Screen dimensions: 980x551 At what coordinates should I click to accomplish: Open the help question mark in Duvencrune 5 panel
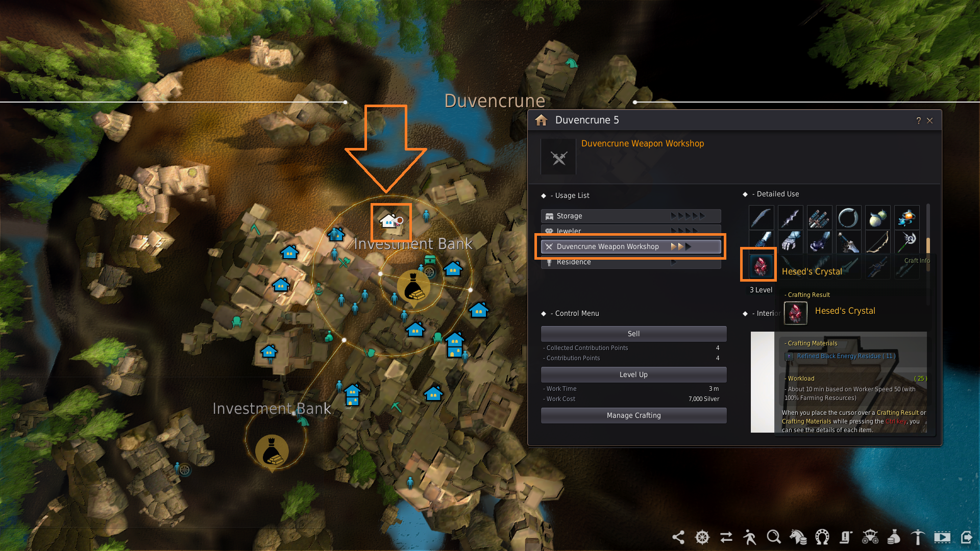click(x=918, y=120)
